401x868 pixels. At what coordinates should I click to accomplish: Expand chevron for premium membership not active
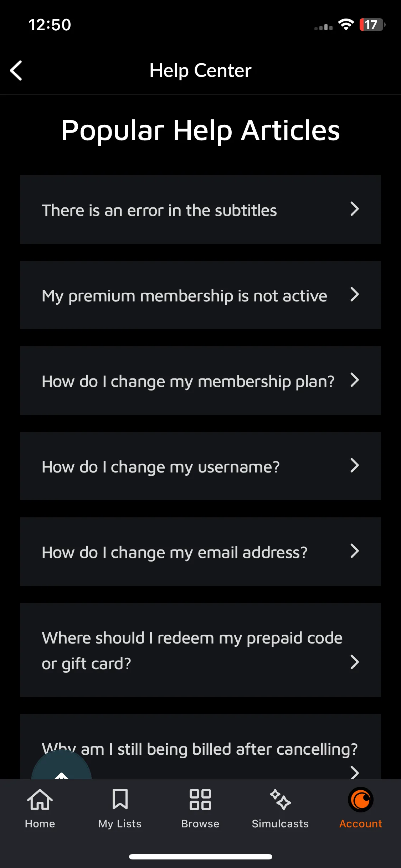(354, 295)
